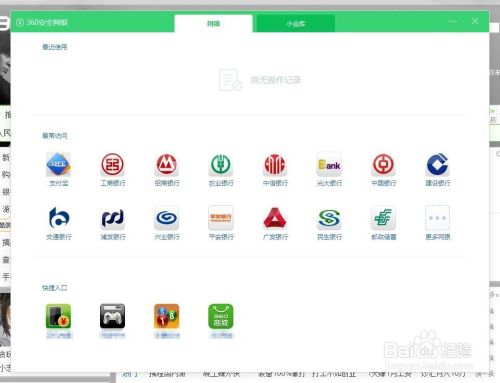Open the Alipay (支付宝) icon
Screen dimensions: 500x383
(58, 164)
